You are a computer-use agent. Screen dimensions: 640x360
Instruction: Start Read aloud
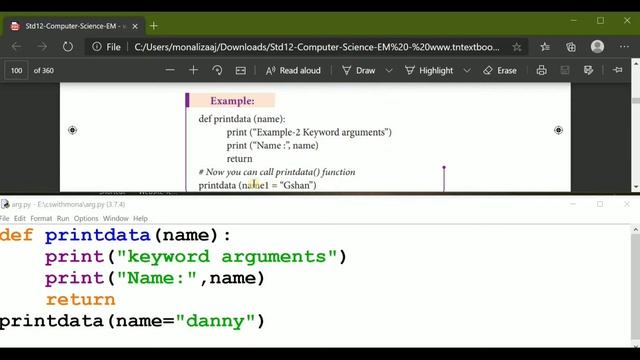pyautogui.click(x=293, y=71)
